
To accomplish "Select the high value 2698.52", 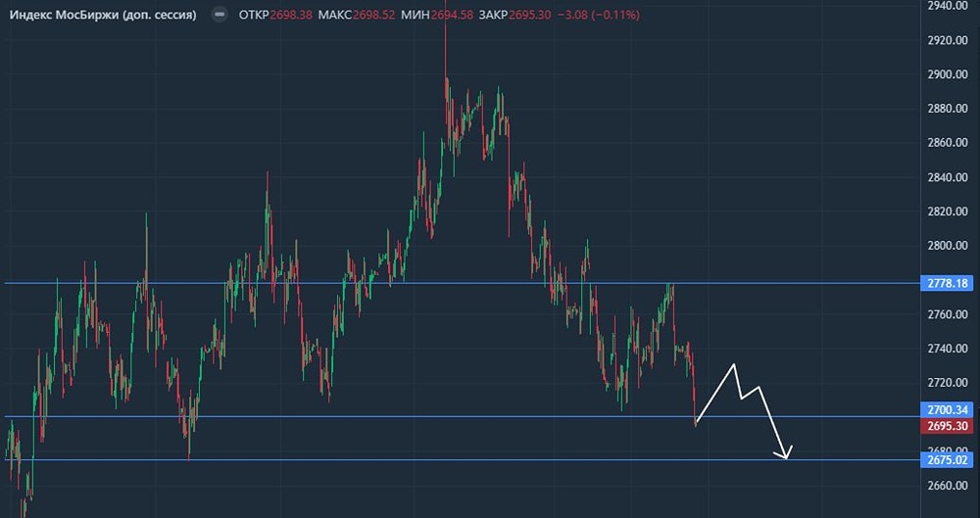I will [373, 15].
